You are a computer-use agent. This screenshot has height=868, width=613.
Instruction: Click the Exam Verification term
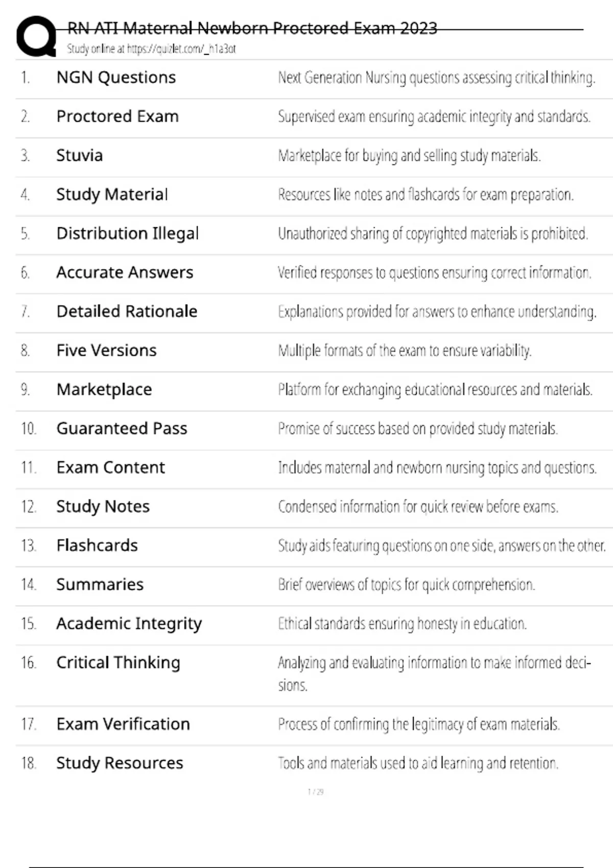123,724
